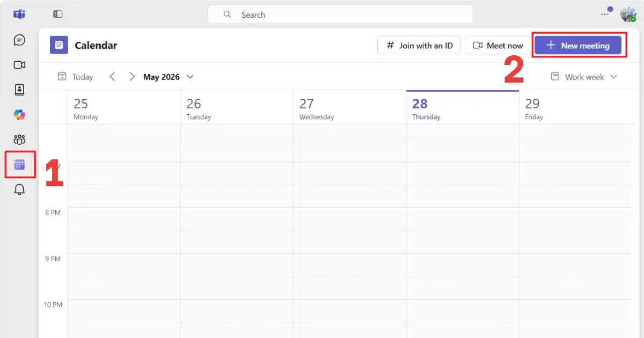
Task: Click the 9 PM time label
Action: point(53,259)
